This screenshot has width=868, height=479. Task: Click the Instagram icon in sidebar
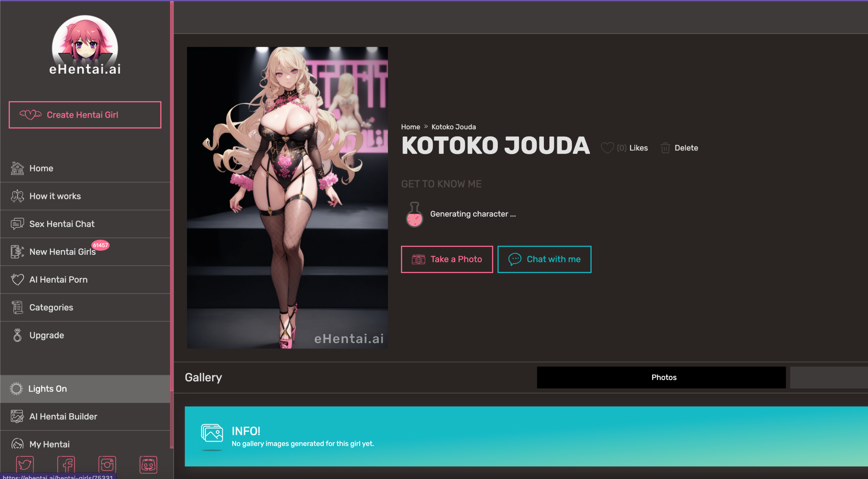tap(107, 464)
